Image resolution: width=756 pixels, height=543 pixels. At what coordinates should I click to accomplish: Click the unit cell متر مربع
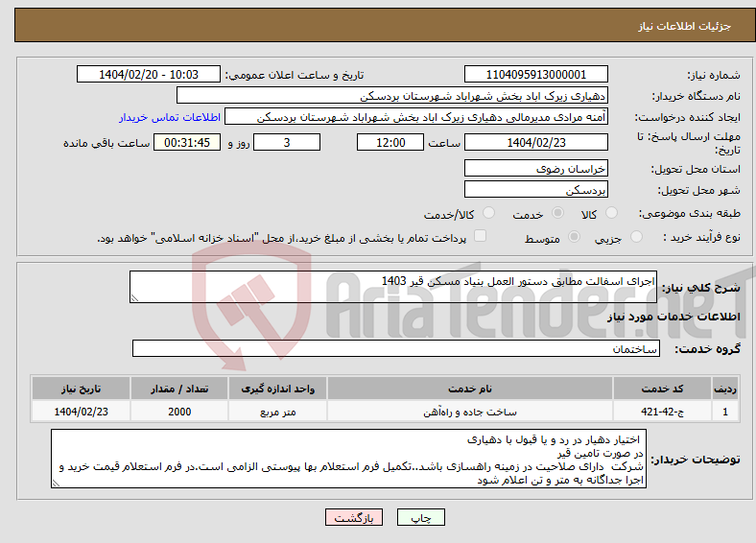277,412
